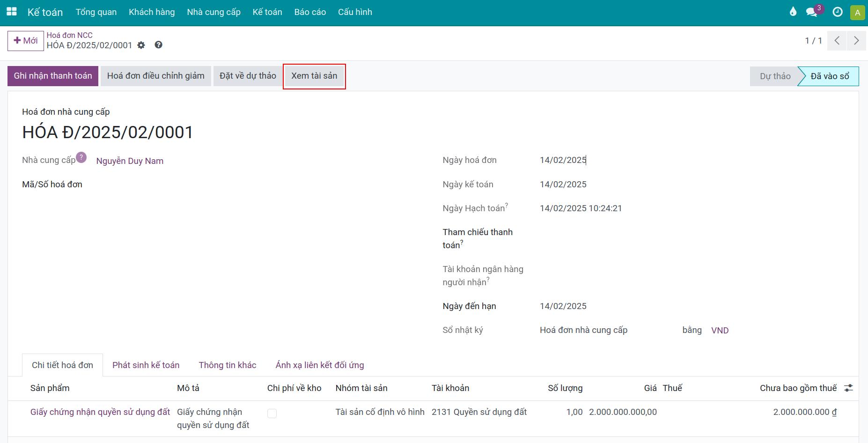Open the vendor Nguyễn Duy Nam link
Image resolution: width=868 pixels, height=443 pixels.
(x=130, y=161)
